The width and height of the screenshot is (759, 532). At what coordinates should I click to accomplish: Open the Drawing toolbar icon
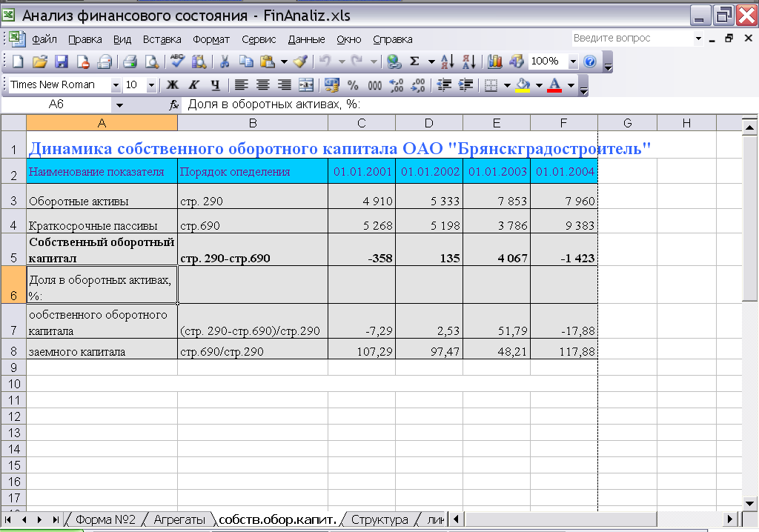tap(517, 61)
